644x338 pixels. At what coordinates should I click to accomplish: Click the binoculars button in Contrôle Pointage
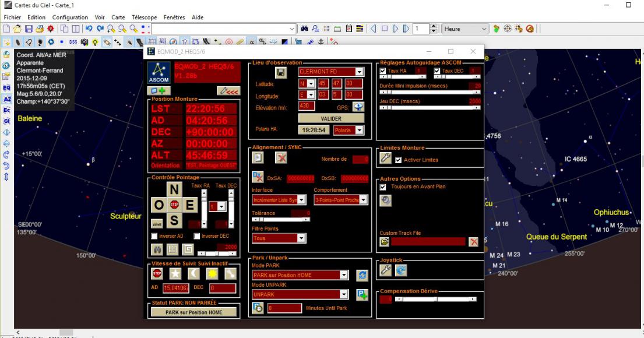point(157,249)
